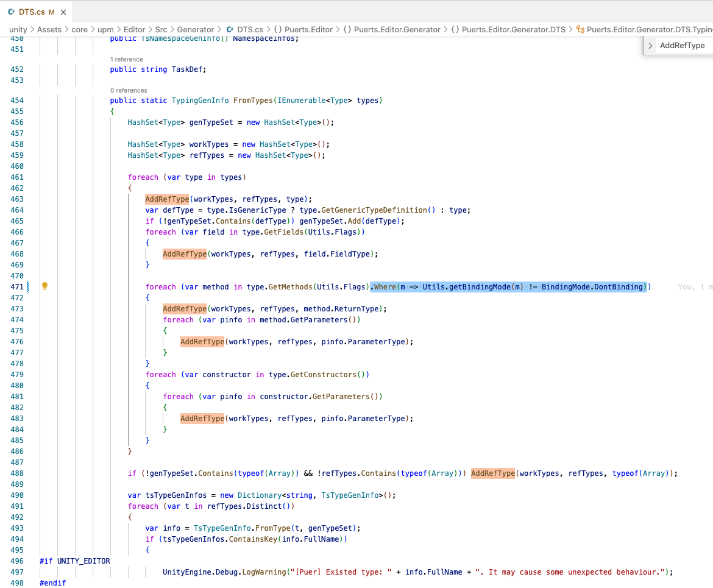Click the C# icon beside DTS.cs in breadcrumbs
This screenshot has height=588, width=713.
point(231,29)
